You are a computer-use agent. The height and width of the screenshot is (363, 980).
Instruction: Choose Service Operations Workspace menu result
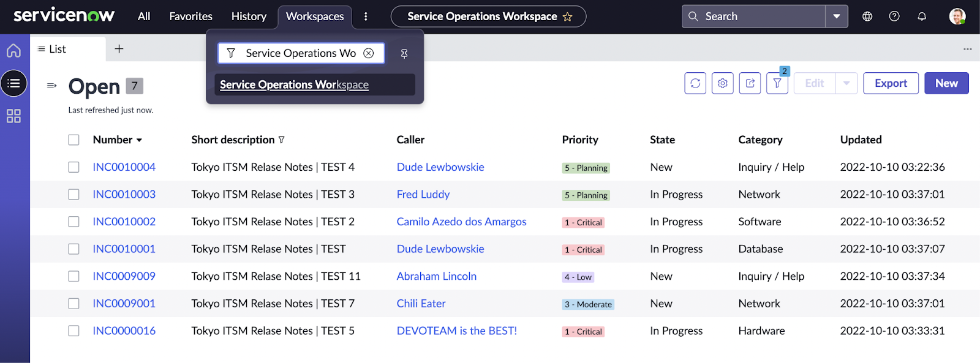(x=314, y=84)
